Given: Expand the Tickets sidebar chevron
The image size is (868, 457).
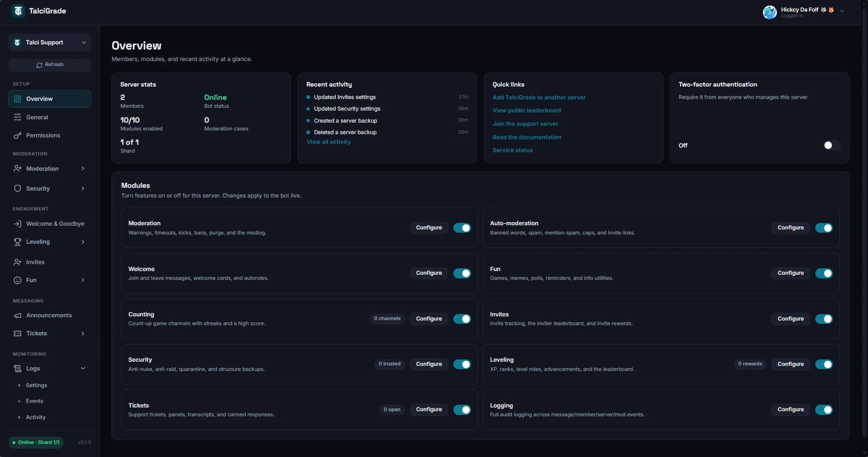Looking at the screenshot, I should tap(83, 333).
